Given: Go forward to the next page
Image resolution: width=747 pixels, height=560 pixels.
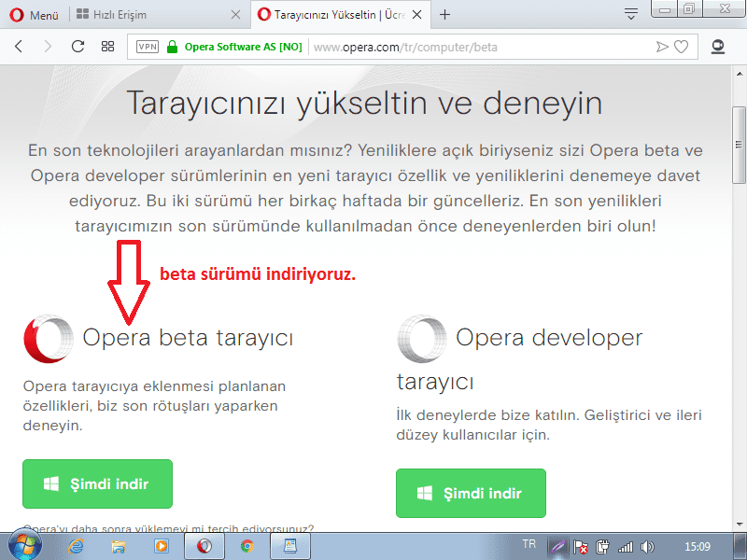Looking at the screenshot, I should 48,46.
